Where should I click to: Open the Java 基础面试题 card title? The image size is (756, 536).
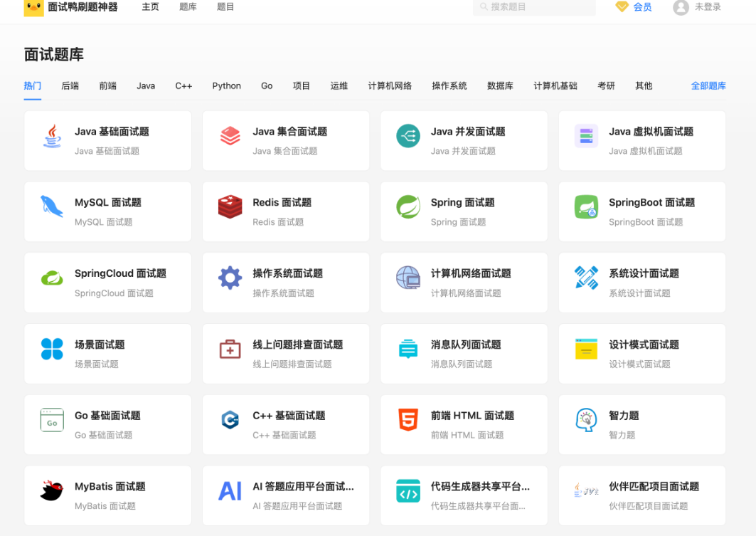112,131
